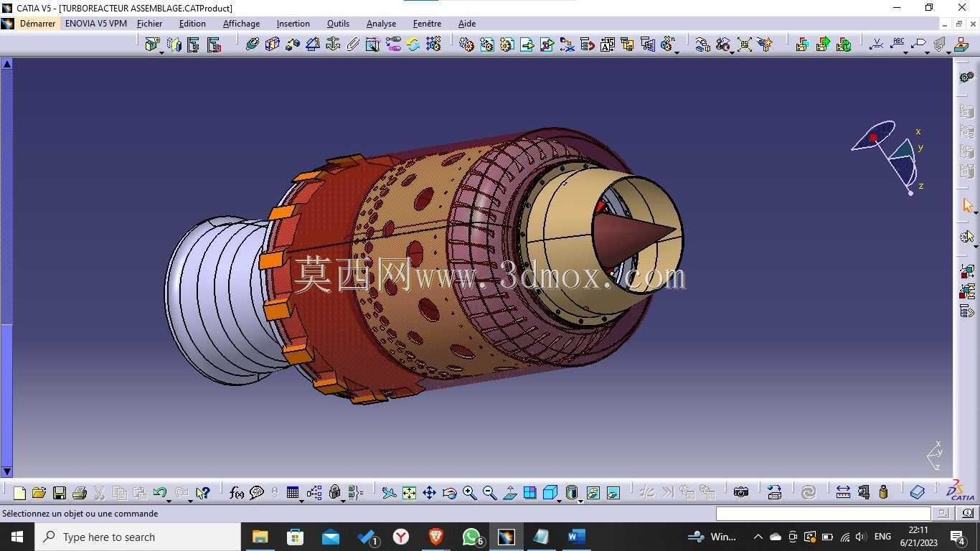Click the Measure Between icon
The image size is (980, 551).
(x=843, y=492)
